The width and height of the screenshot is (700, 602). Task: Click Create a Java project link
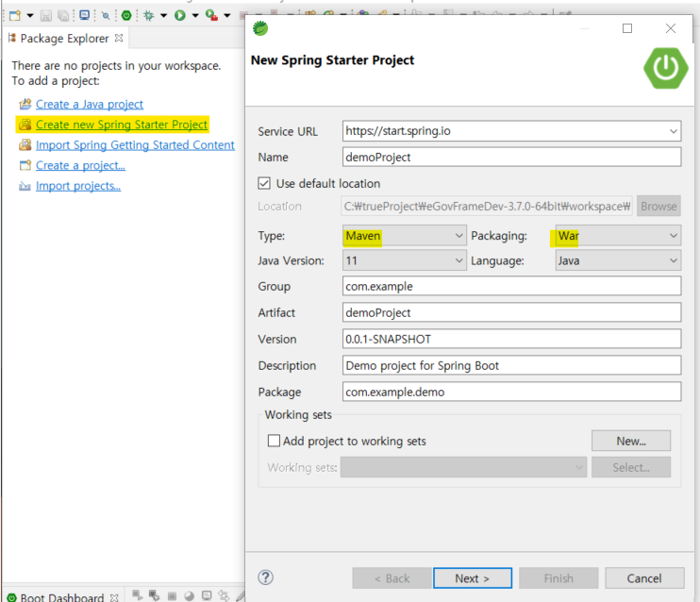(90, 104)
